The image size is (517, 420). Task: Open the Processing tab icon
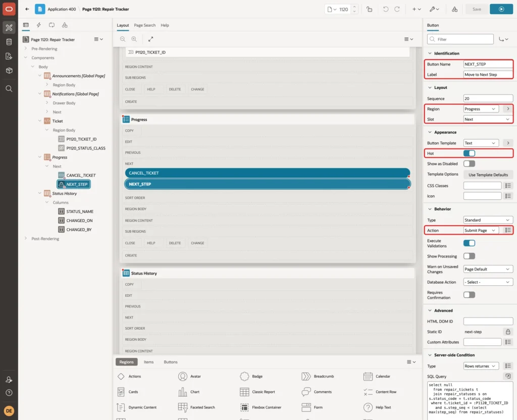pos(51,25)
